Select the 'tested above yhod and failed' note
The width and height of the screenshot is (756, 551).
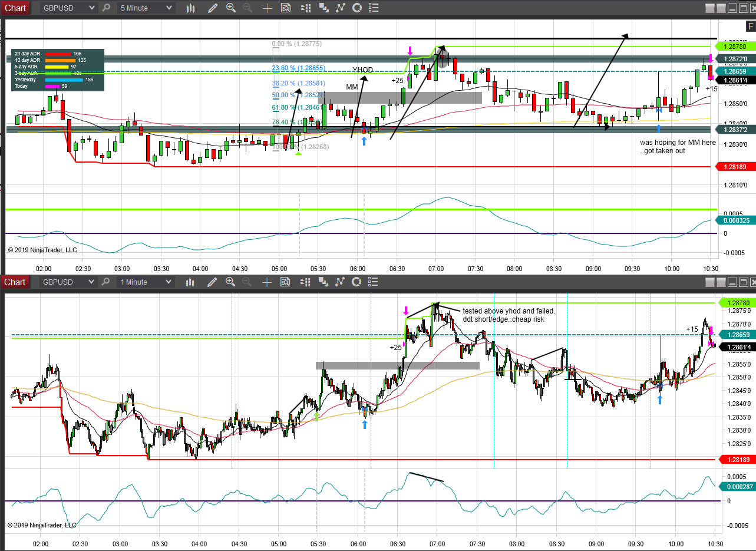coord(509,315)
